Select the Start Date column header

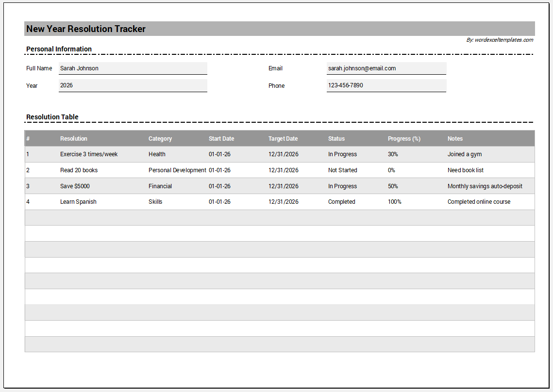pos(221,139)
